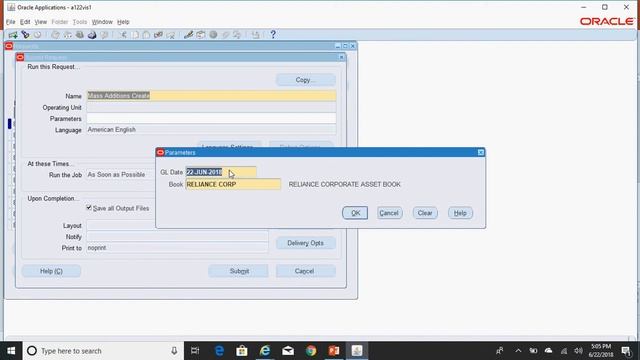Open the Edit menu
640x360 pixels.
pos(25,22)
